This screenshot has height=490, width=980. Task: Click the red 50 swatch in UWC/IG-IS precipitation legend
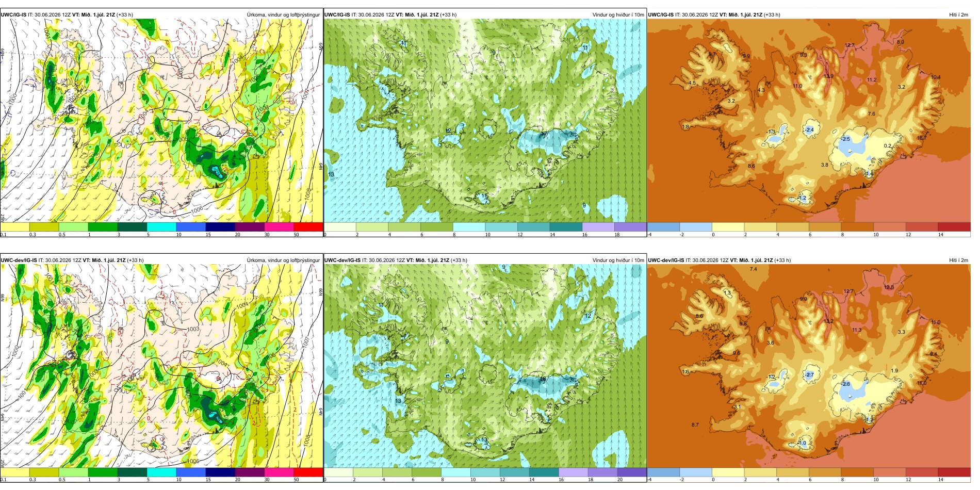click(308, 227)
